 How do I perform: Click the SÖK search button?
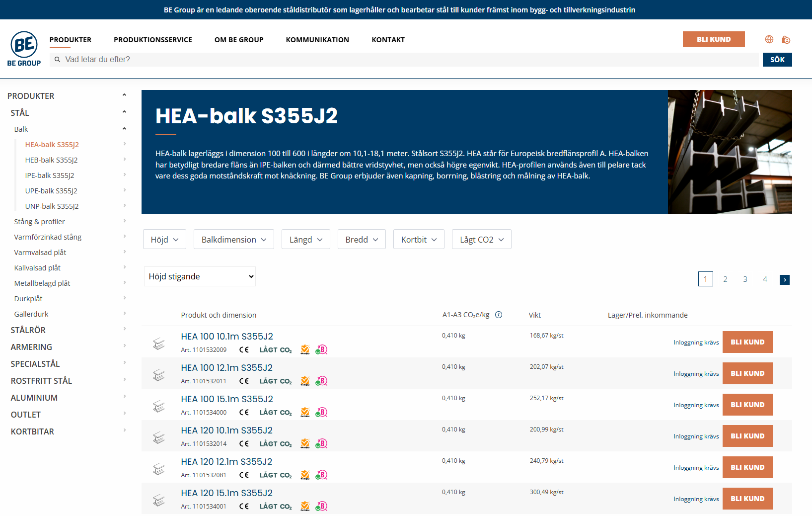[777, 60]
